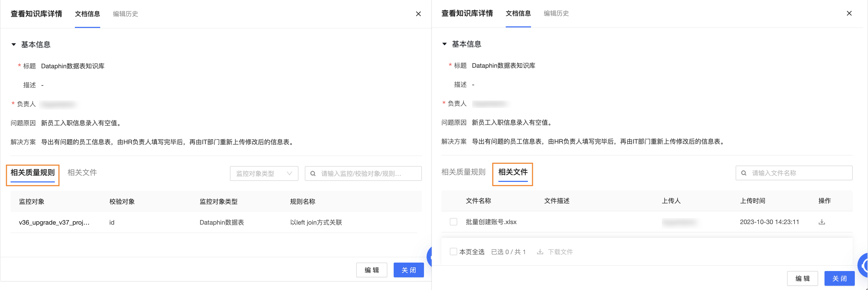Click the v36_upgrade_v37_proj table row

(x=54, y=223)
